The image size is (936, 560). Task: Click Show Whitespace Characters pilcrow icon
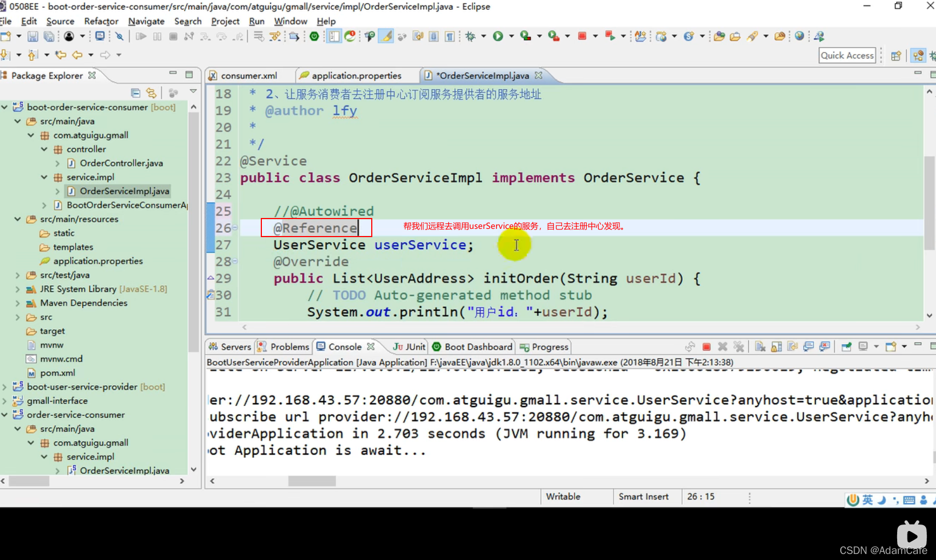tap(449, 37)
